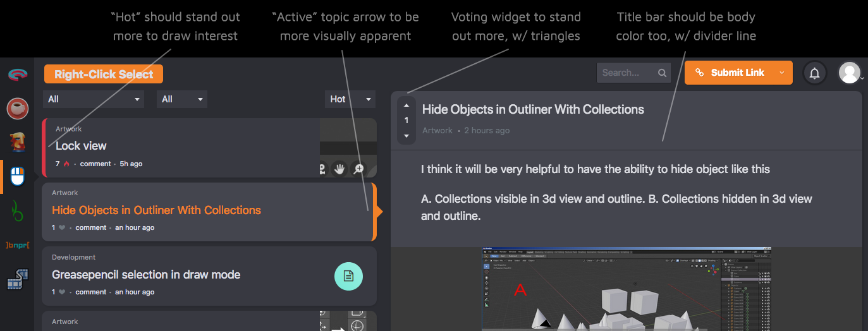Click the 5h ago timestamp on Lock view
Image resolution: width=868 pixels, height=331 pixels.
[131, 164]
